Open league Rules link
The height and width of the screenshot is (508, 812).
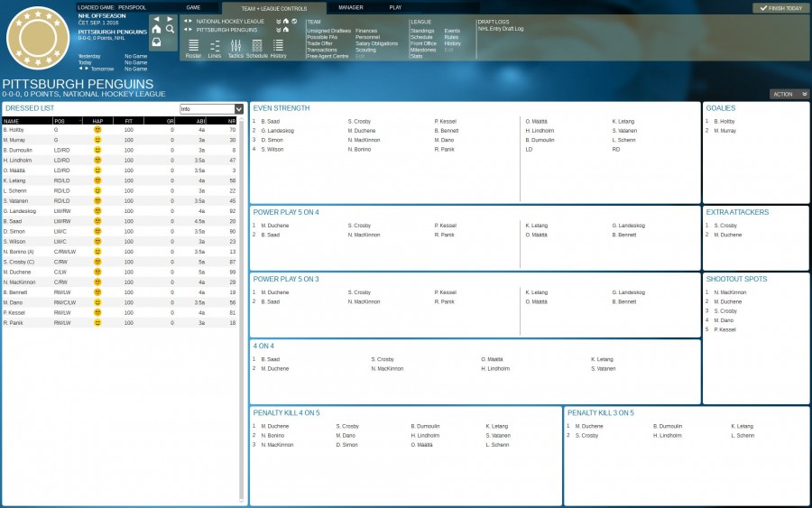451,37
